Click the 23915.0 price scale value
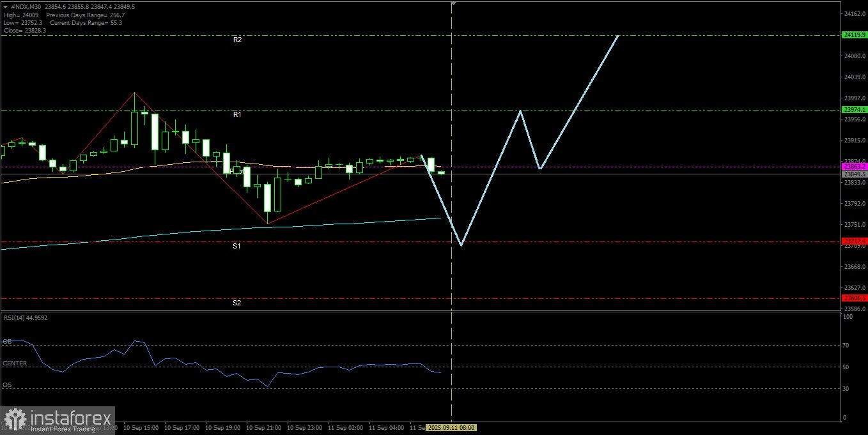The image size is (868, 435). tap(855, 141)
